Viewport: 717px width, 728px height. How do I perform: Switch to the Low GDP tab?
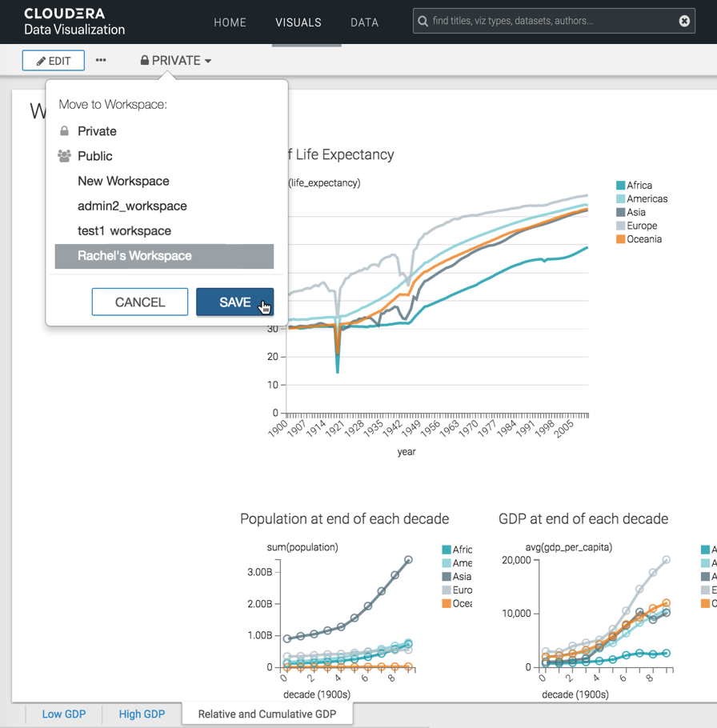coord(64,714)
